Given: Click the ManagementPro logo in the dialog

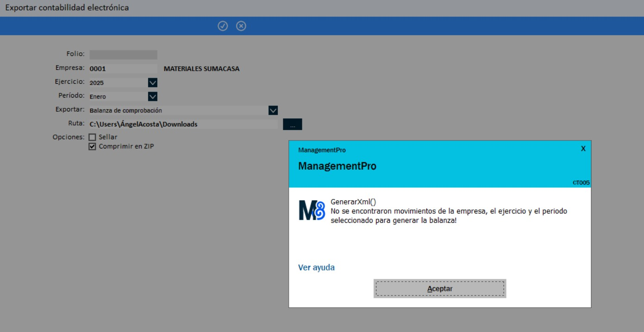Looking at the screenshot, I should (x=312, y=211).
